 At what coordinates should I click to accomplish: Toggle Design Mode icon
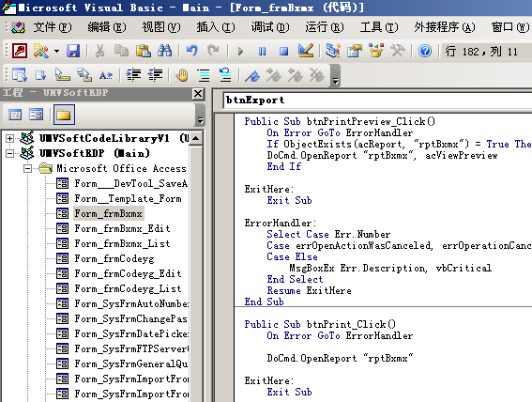coord(306,51)
